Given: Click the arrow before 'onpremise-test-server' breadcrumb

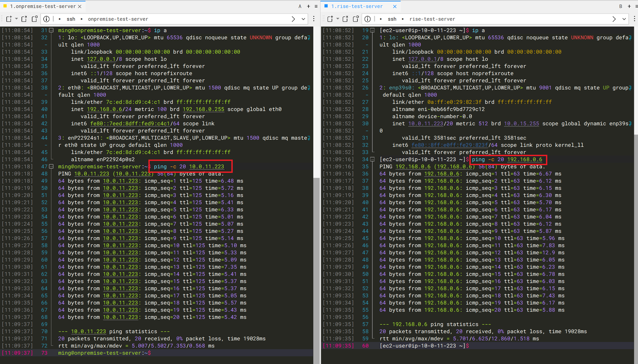Looking at the screenshot, I should click(82, 19).
